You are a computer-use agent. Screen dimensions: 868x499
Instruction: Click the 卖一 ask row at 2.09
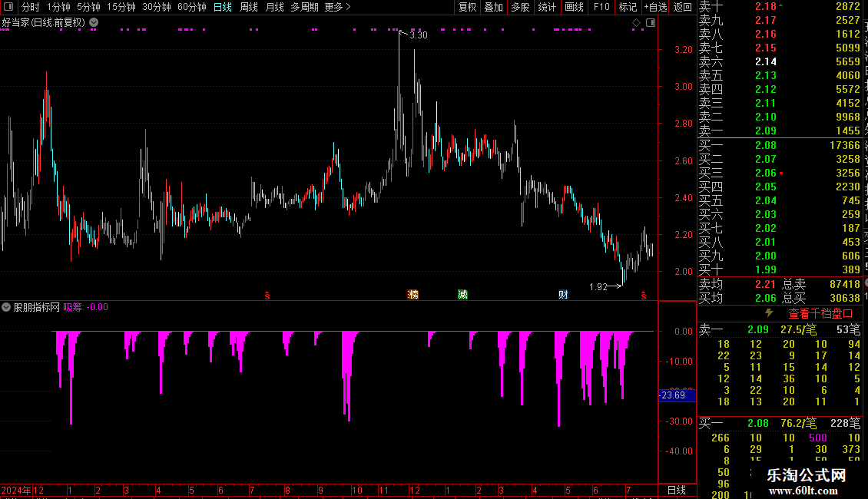click(x=780, y=131)
